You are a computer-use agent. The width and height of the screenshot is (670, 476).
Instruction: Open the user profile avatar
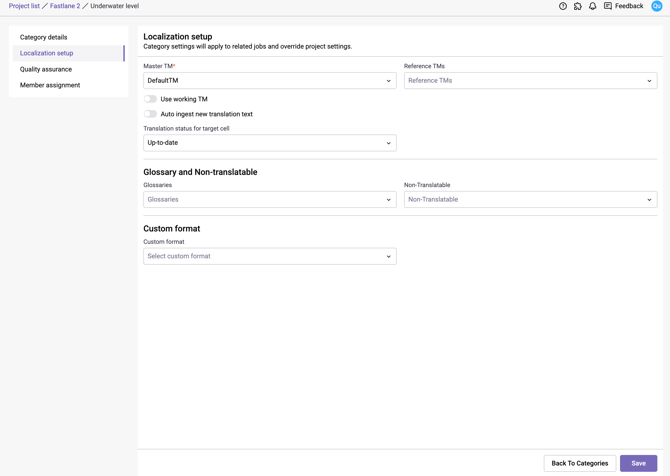coord(657,6)
